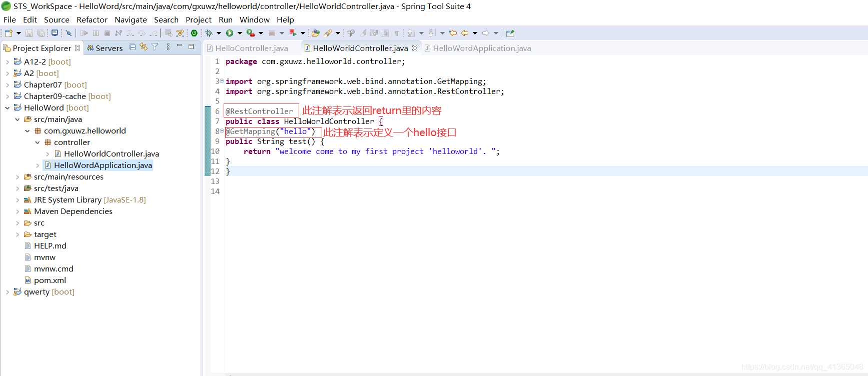The height and width of the screenshot is (376, 868).
Task: Click the New file wizard icon
Action: (x=9, y=33)
